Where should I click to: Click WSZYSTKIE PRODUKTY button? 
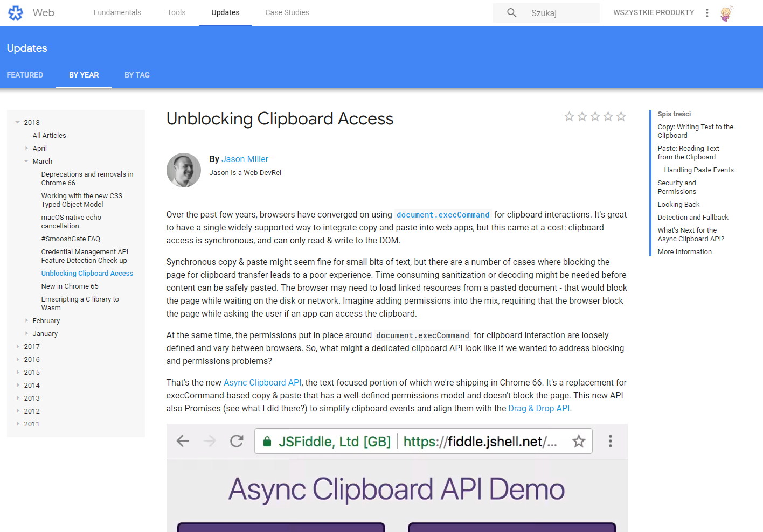[654, 12]
